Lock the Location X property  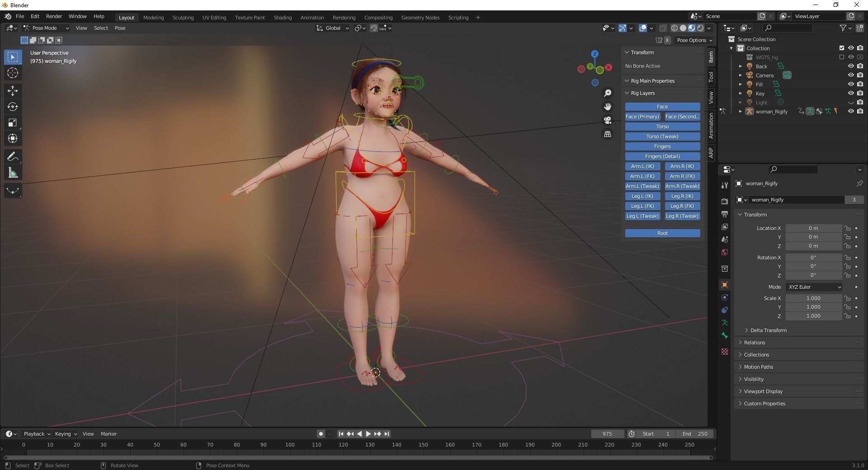click(847, 228)
